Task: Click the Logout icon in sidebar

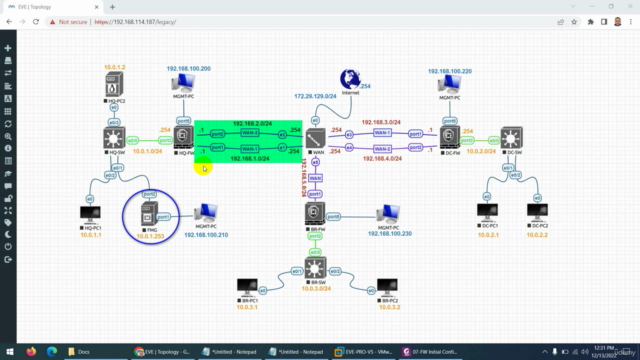Action: tap(8, 260)
